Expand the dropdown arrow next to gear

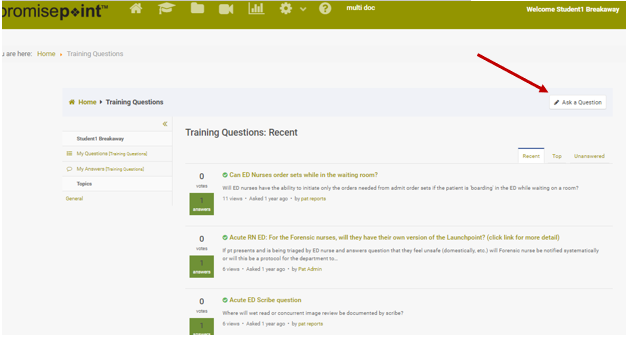[x=303, y=9]
